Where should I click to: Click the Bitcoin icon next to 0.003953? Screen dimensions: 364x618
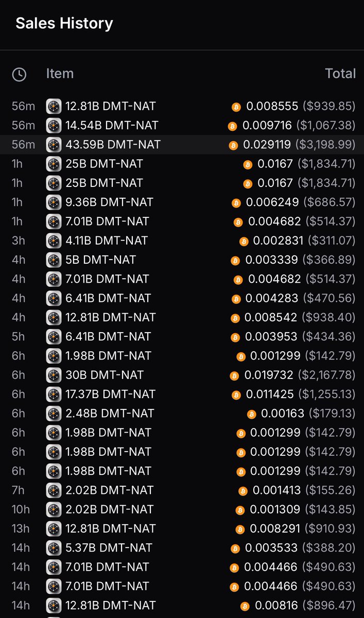(235, 337)
